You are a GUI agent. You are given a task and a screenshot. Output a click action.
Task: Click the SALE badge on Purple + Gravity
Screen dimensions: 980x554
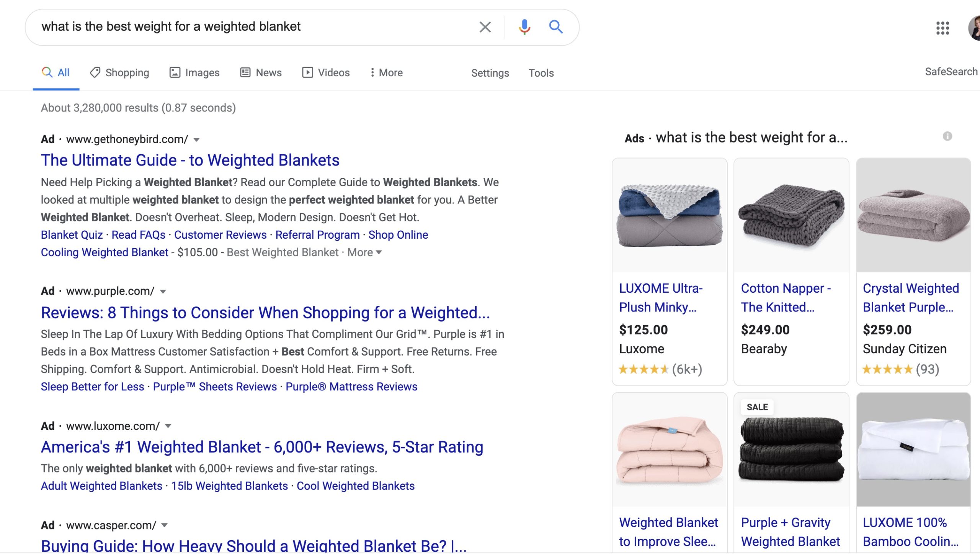tap(757, 407)
